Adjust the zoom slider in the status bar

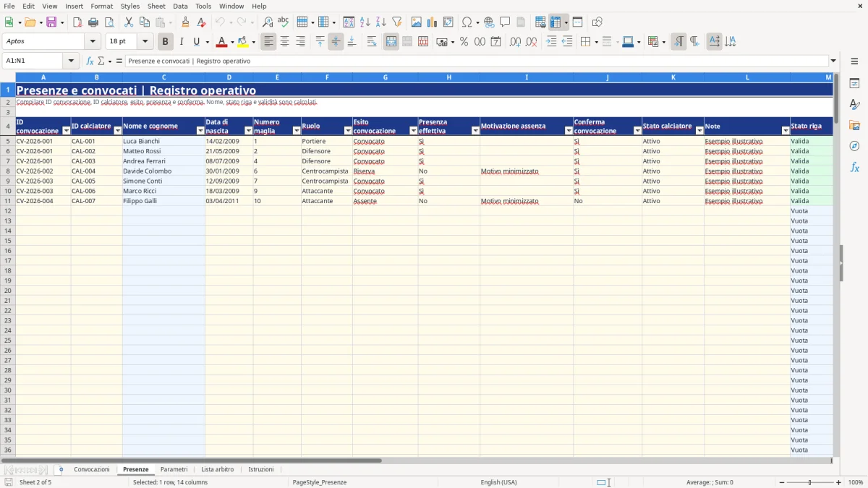click(x=810, y=482)
